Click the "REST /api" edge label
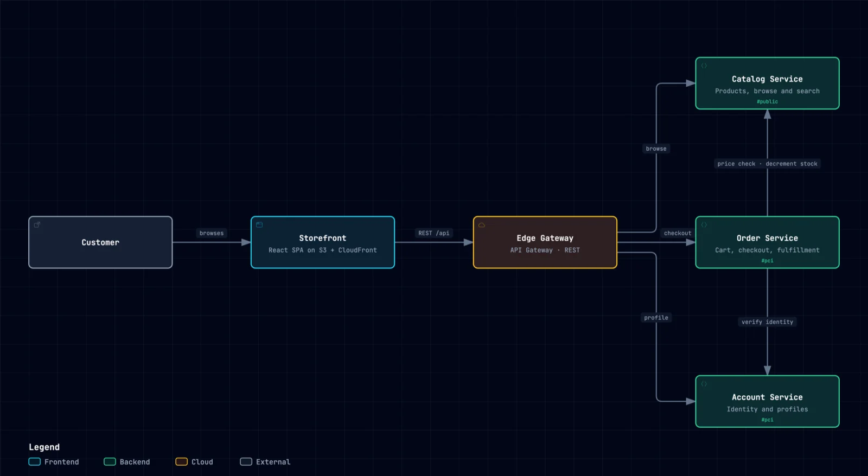The width and height of the screenshot is (868, 476). [x=434, y=233]
